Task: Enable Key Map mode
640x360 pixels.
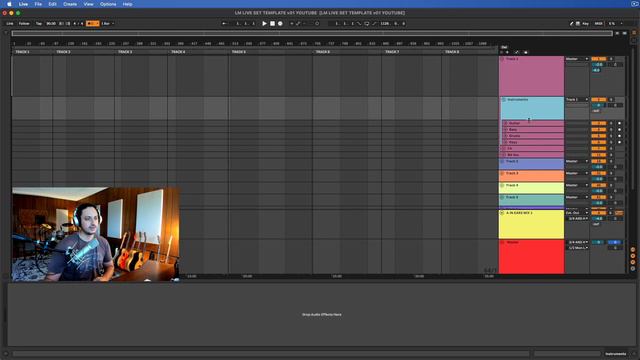Action: (585, 24)
